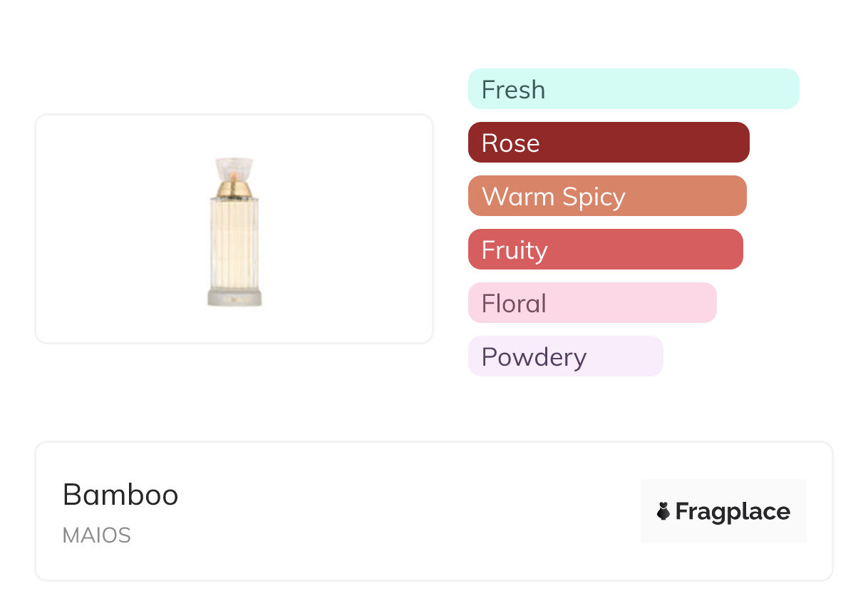
Task: Open the MAIOS brand link
Action: (97, 535)
